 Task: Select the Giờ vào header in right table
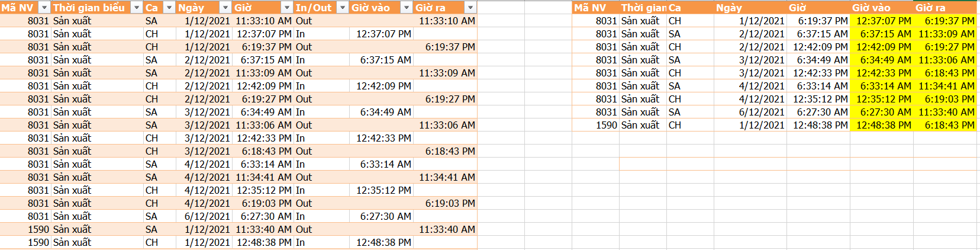881,8
